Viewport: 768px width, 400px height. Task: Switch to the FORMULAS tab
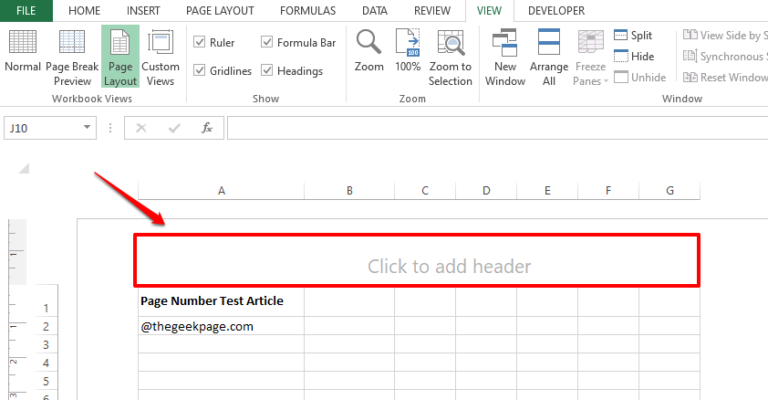point(308,11)
